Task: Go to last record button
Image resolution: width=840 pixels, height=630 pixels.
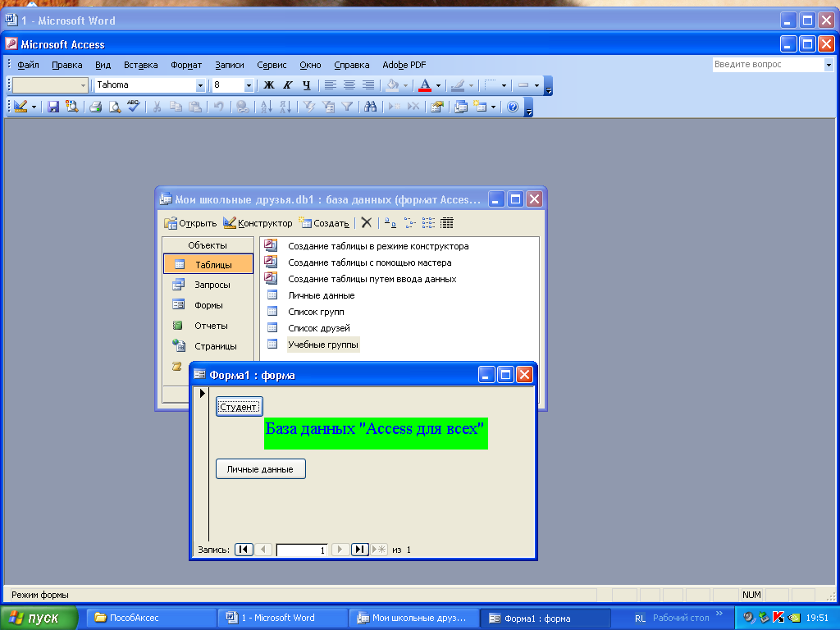Action: tap(360, 549)
